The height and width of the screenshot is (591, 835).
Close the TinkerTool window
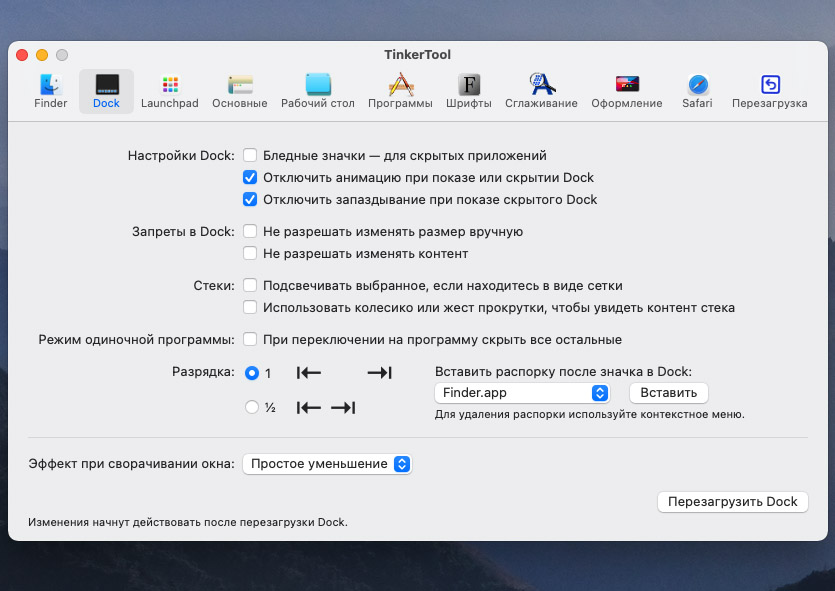[x=22, y=55]
